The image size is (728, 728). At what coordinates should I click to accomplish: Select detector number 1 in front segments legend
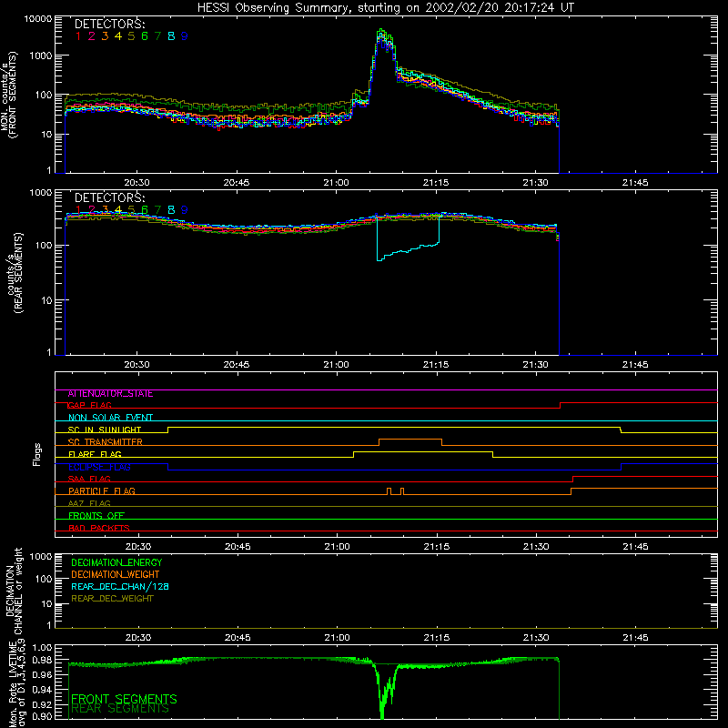[78, 36]
